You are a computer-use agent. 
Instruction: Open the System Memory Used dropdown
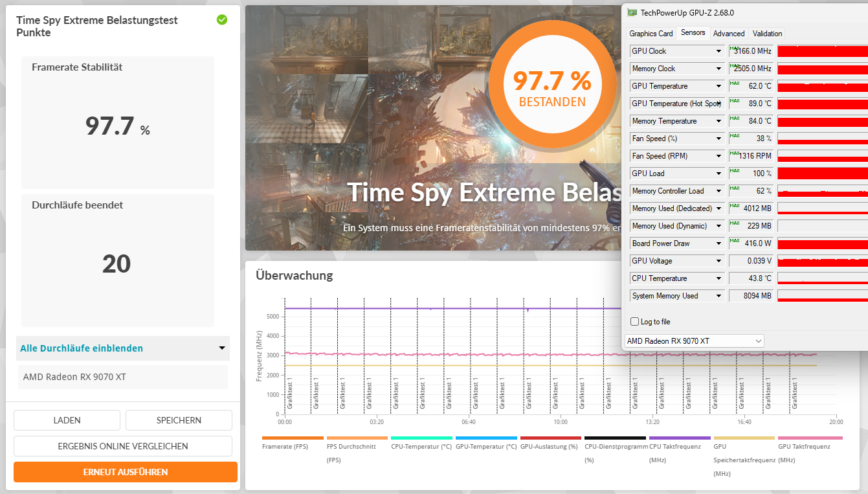[x=718, y=296]
